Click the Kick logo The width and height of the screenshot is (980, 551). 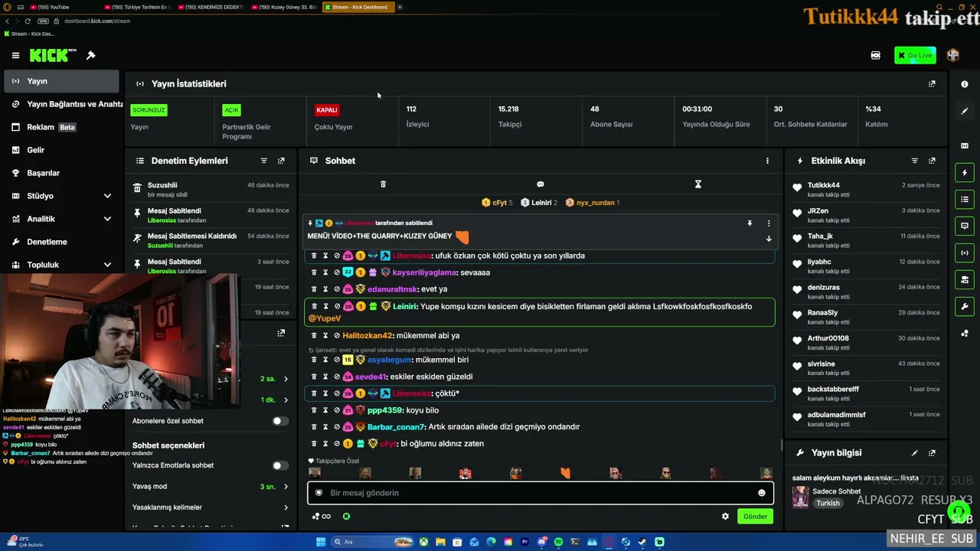(53, 55)
